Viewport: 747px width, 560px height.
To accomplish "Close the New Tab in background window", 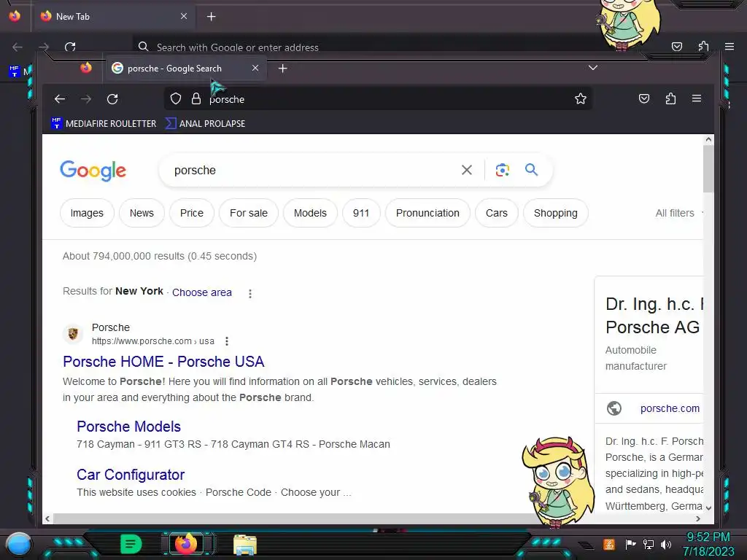I will [x=184, y=16].
